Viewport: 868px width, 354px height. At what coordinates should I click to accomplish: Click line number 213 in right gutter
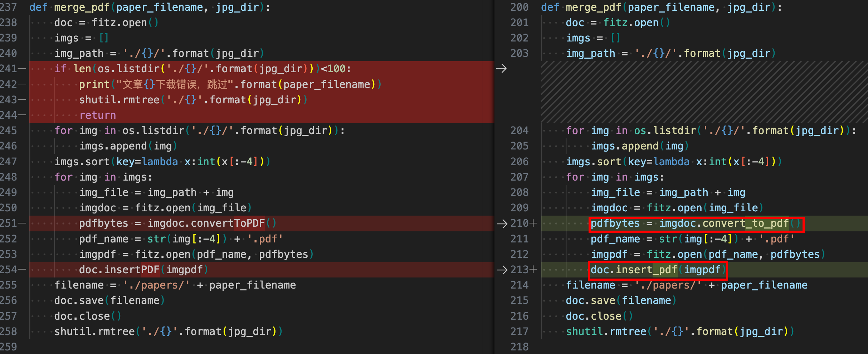tap(520, 270)
